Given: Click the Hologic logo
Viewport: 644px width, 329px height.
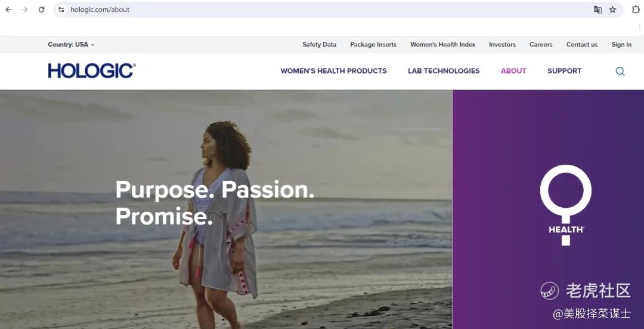Looking at the screenshot, I should [92, 70].
